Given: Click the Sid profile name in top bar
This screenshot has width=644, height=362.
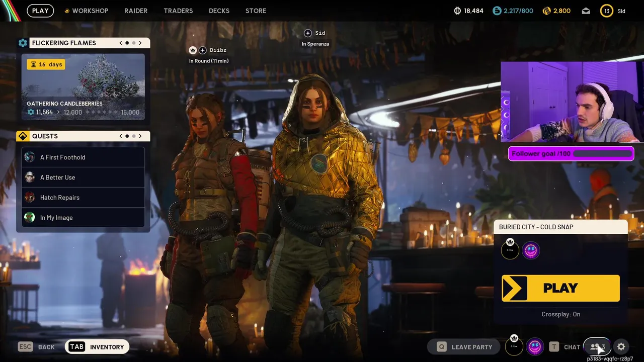Looking at the screenshot, I should 621,11.
